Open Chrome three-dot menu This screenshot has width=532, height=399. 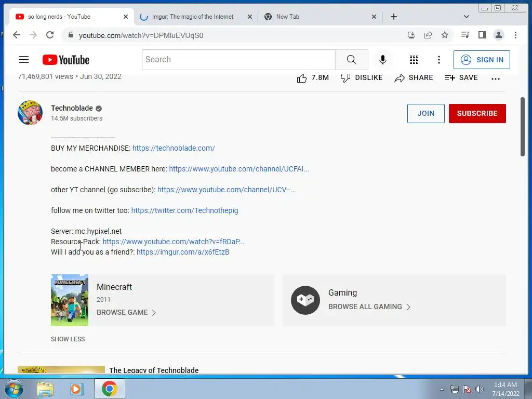[515, 35]
